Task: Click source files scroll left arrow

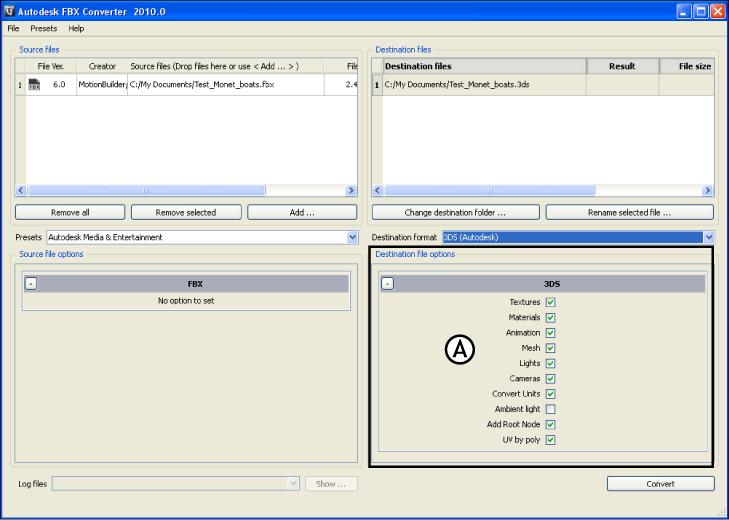Action: pyautogui.click(x=20, y=190)
